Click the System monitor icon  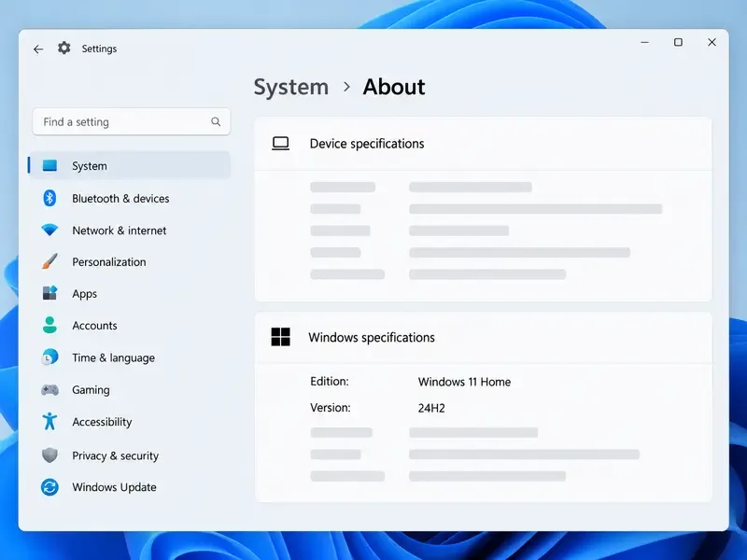pos(49,166)
